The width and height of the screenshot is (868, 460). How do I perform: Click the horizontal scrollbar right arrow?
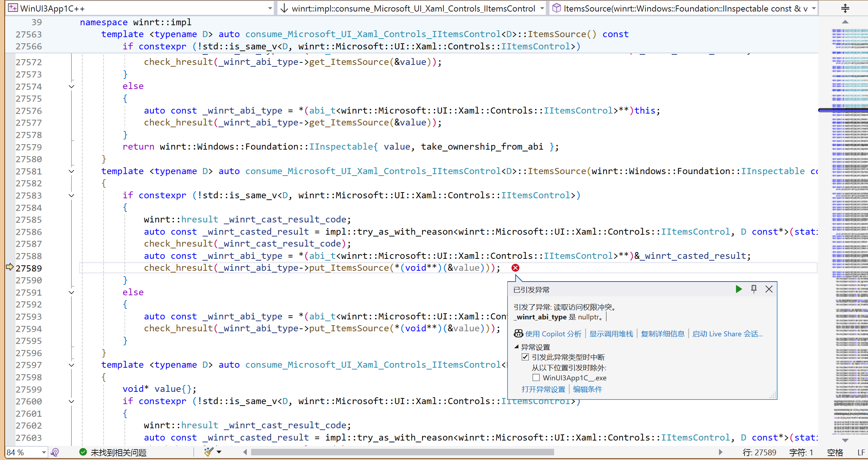point(720,452)
